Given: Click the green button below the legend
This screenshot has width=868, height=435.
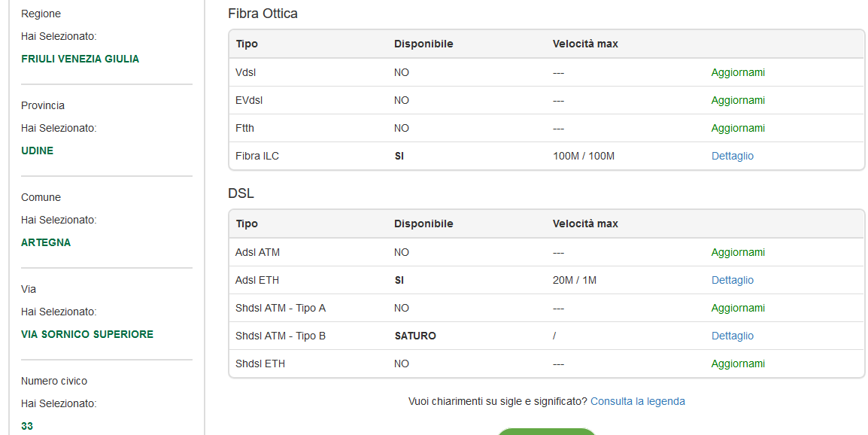Looking at the screenshot, I should point(546,431).
